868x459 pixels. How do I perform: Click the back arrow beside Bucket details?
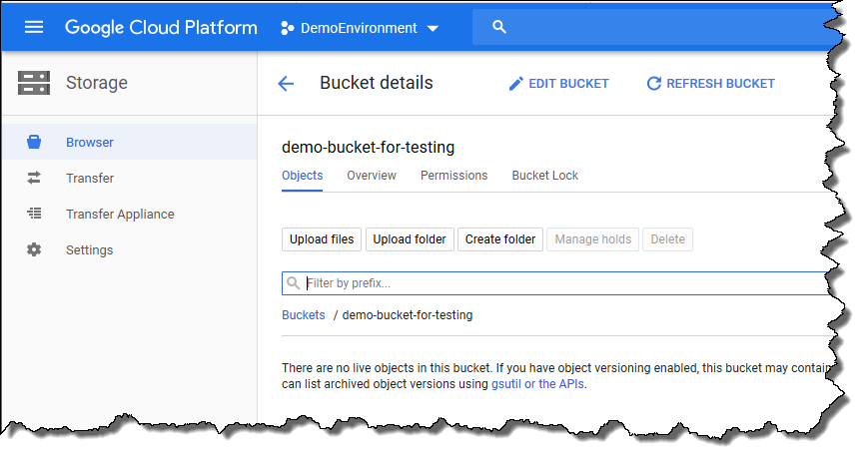click(x=286, y=84)
